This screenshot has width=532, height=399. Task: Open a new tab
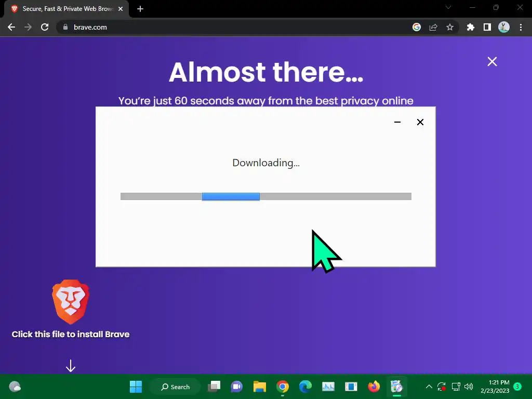[x=140, y=9]
